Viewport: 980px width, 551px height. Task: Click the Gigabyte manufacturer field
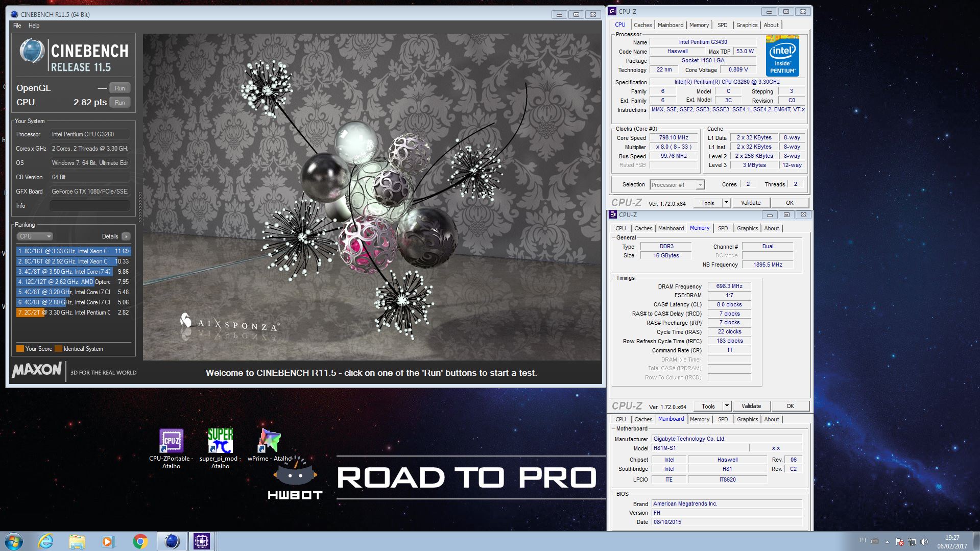726,439
